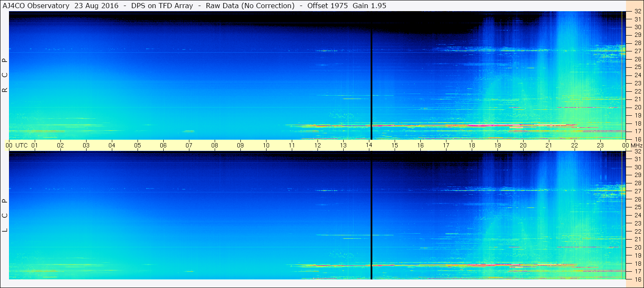Click the "16" MHz label of LCP panel

638,279
